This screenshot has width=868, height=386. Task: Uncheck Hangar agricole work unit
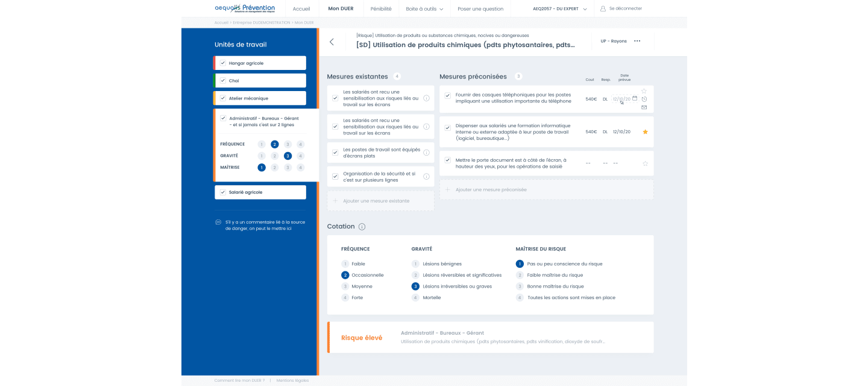(223, 63)
